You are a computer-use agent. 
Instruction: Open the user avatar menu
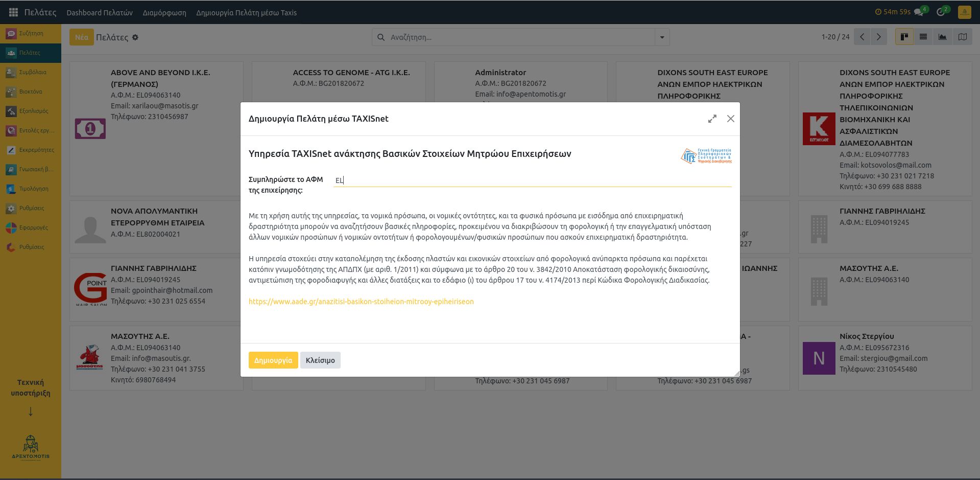964,12
